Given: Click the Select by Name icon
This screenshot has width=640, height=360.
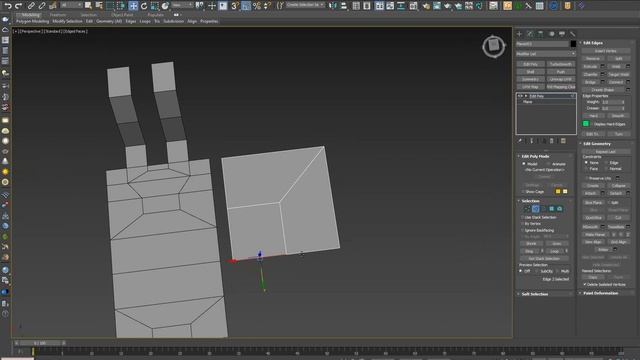Looking at the screenshot, I should click(99, 6).
